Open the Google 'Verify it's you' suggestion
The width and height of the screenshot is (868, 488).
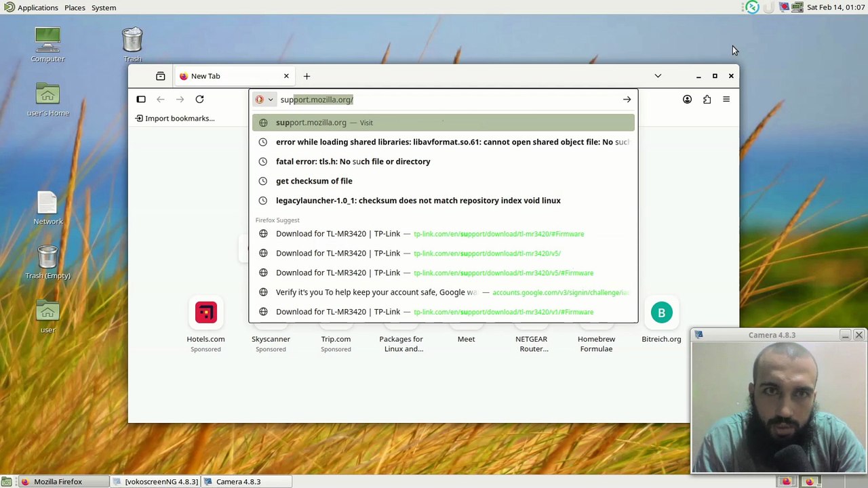[x=443, y=293]
